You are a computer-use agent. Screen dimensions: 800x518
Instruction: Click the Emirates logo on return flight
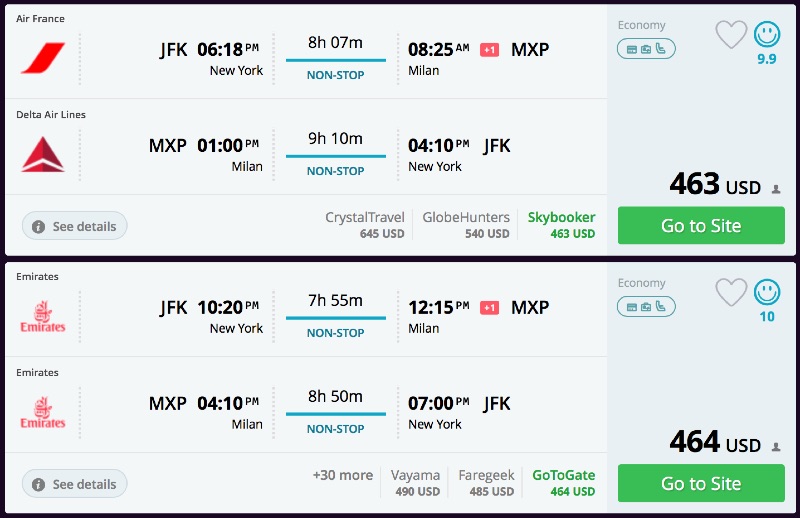(x=43, y=412)
